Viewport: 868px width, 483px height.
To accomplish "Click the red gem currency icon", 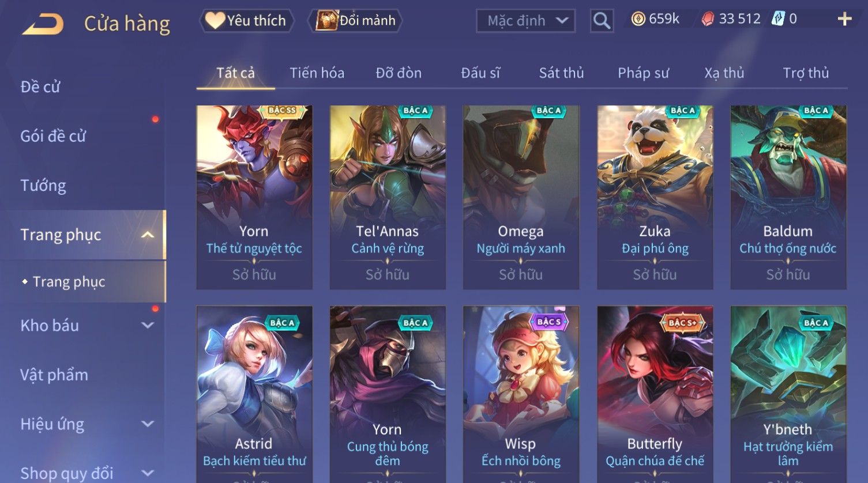I will tap(708, 19).
